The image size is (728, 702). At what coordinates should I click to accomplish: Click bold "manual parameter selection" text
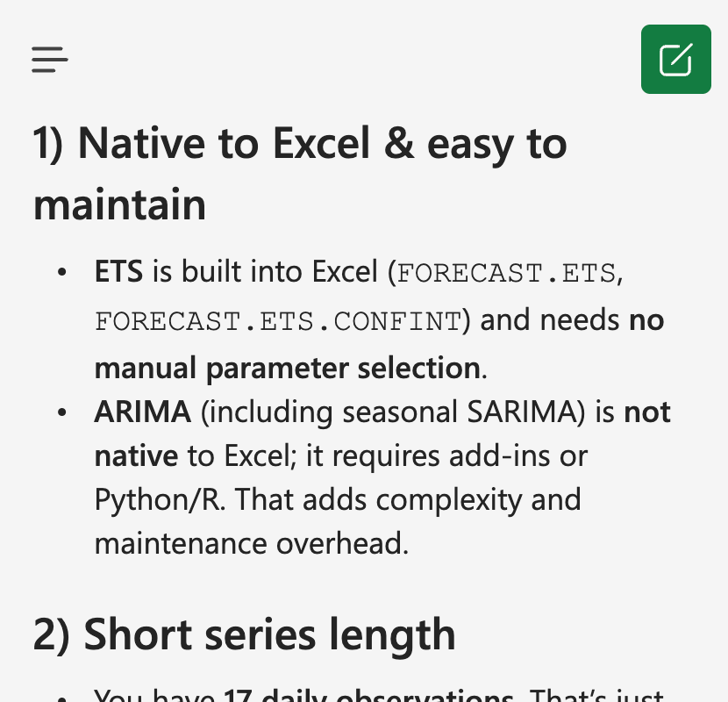[x=288, y=368]
